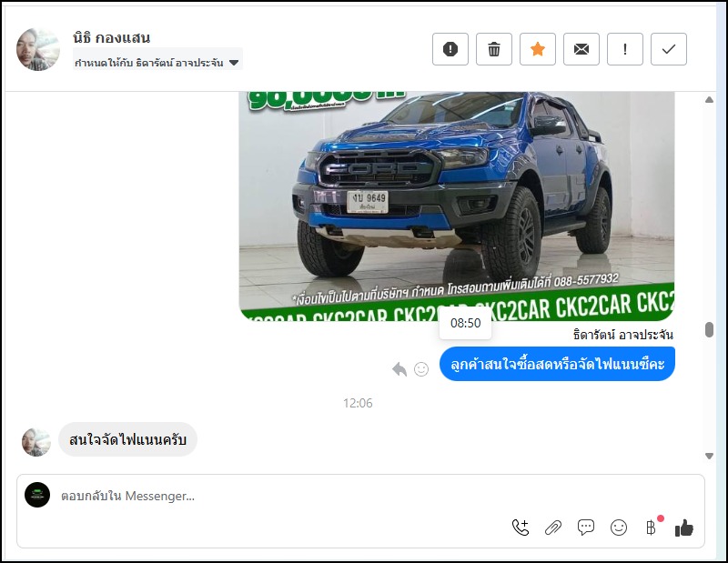Image resolution: width=728 pixels, height=563 pixels.
Task: Mark conversation as spam with the exclamation-octagon icon
Action: point(450,49)
